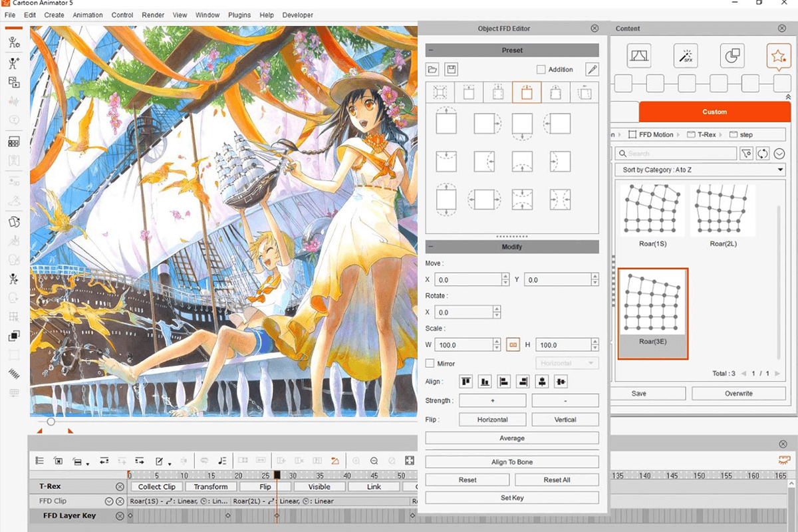Enable the Addition checkbox in Preset section
798x532 pixels.
point(541,69)
